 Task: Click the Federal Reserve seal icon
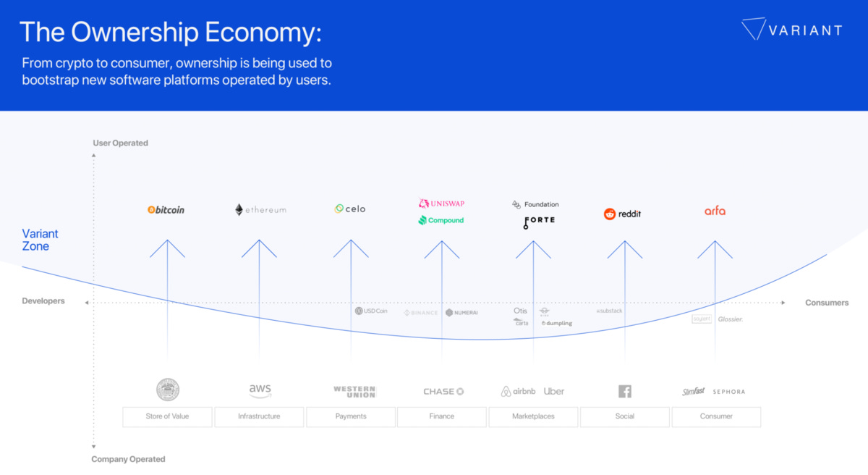[168, 390]
